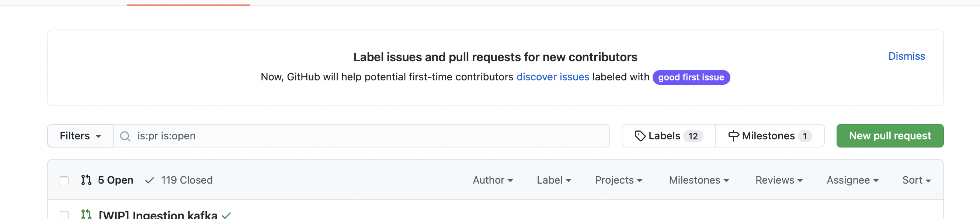Open the Filters dropdown

pos(80,136)
